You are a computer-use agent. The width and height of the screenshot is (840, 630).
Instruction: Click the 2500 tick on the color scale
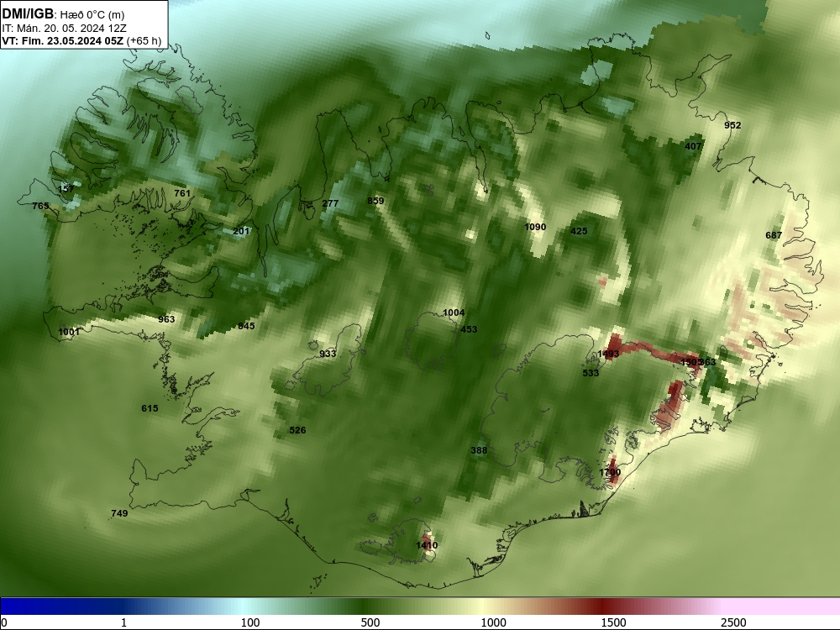pos(733,622)
